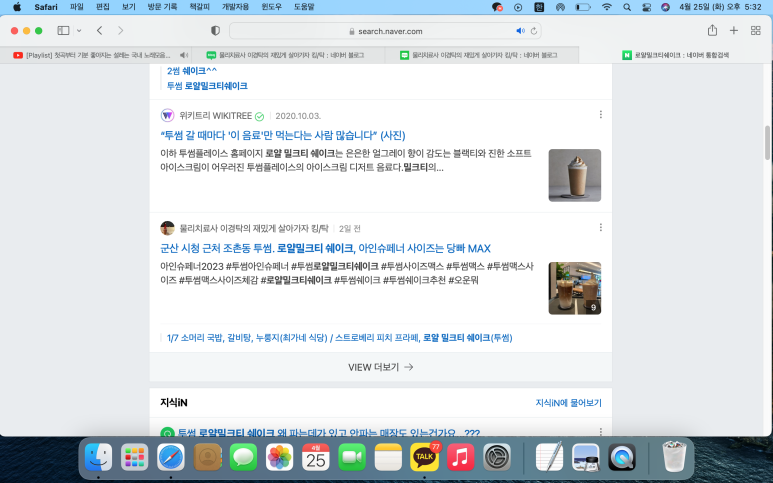Switch to the 로얄밀크티쉐이크 Naver search tab
The image size is (773, 483).
(675, 55)
